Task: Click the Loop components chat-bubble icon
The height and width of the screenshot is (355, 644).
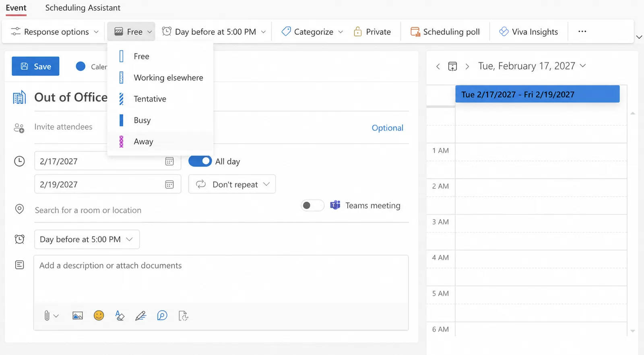Action: (x=162, y=316)
